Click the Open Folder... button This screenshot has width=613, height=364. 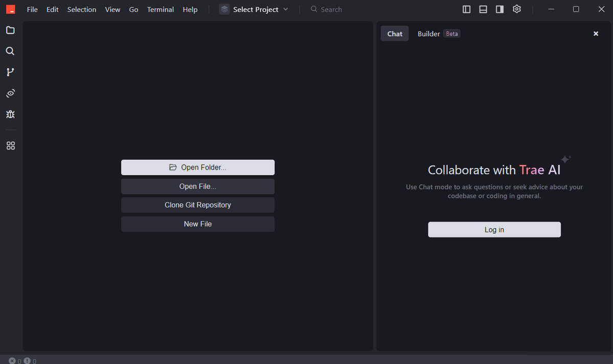point(198,167)
